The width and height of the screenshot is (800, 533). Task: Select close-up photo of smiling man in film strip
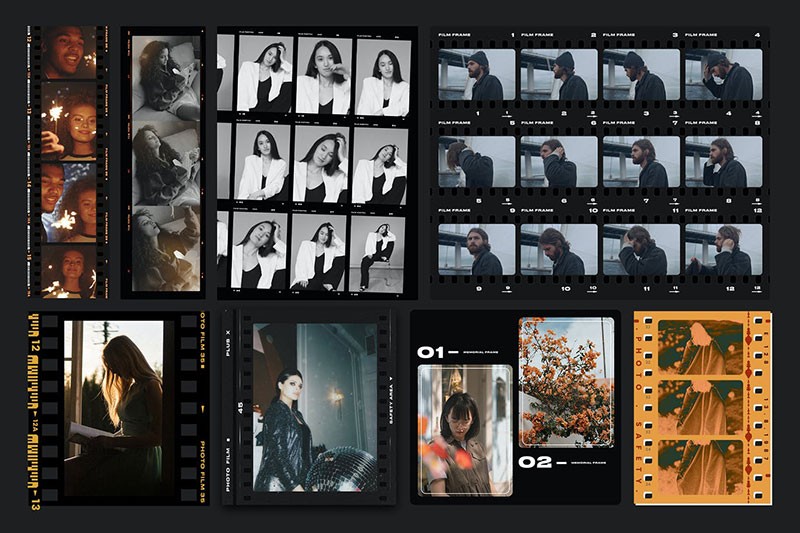(68, 53)
